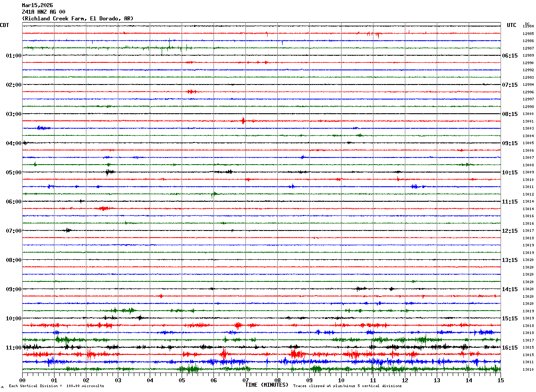536x392 pixels.
Task: Click minute 06 on the time axis
Action: pyautogui.click(x=214, y=380)
